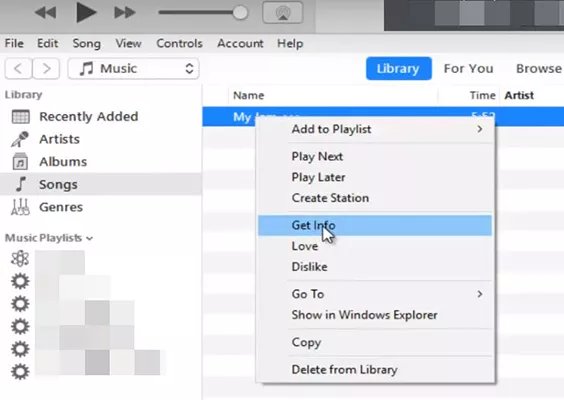This screenshot has height=400, width=564.
Task: Choose Love in context menu
Action: [x=375, y=246]
